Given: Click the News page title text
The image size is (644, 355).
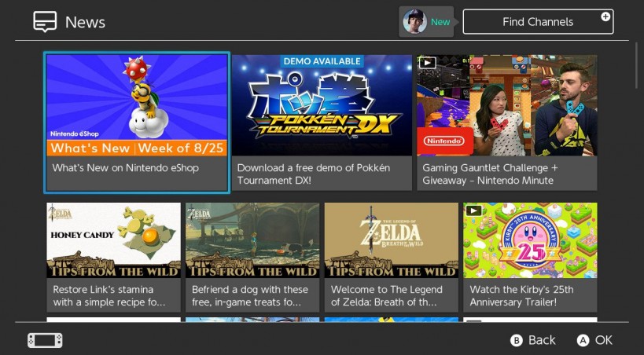Looking at the screenshot, I should point(85,22).
